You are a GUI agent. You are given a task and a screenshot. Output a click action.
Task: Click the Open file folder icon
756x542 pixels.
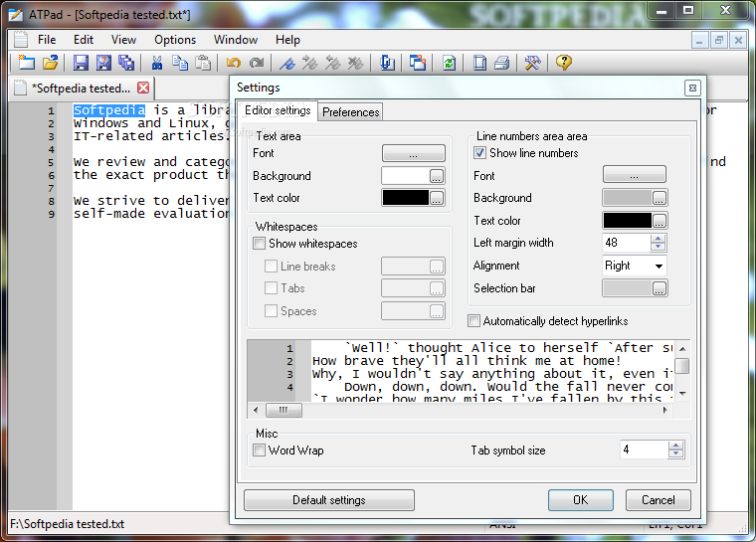tap(50, 63)
